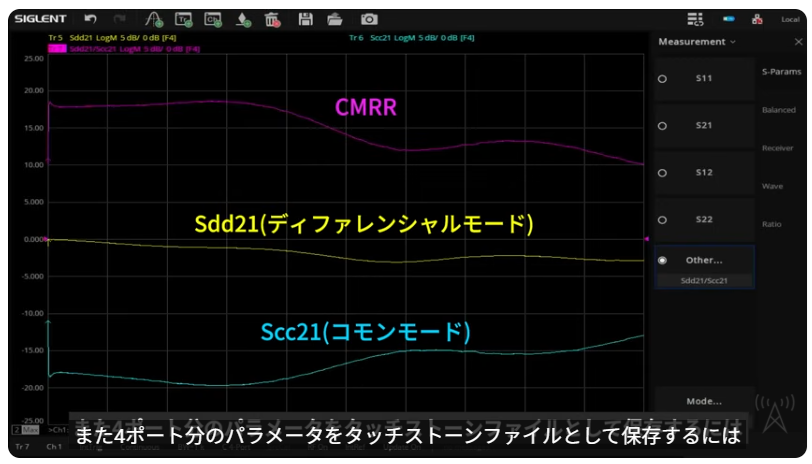Viewport: 812px width, 464px height.
Task: Open the Sdd21/Scc21 parameter field
Action: tap(703, 281)
